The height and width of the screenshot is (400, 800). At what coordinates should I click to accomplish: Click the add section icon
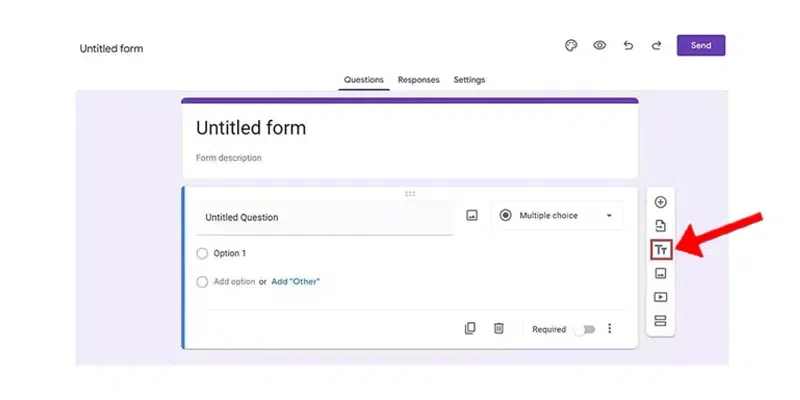point(660,321)
